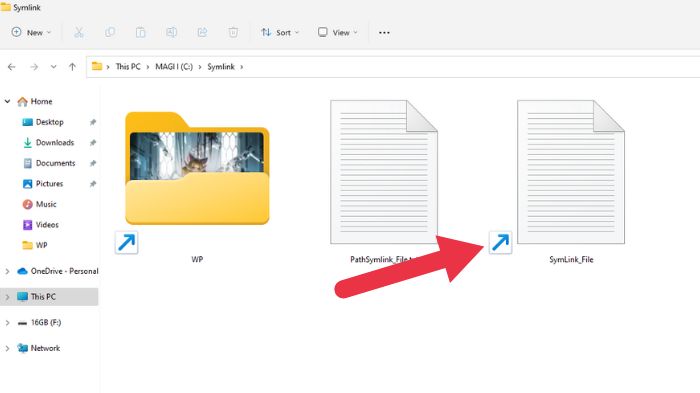Image resolution: width=700 pixels, height=393 pixels.
Task: Select the SymLink_File document icon
Action: (571, 172)
